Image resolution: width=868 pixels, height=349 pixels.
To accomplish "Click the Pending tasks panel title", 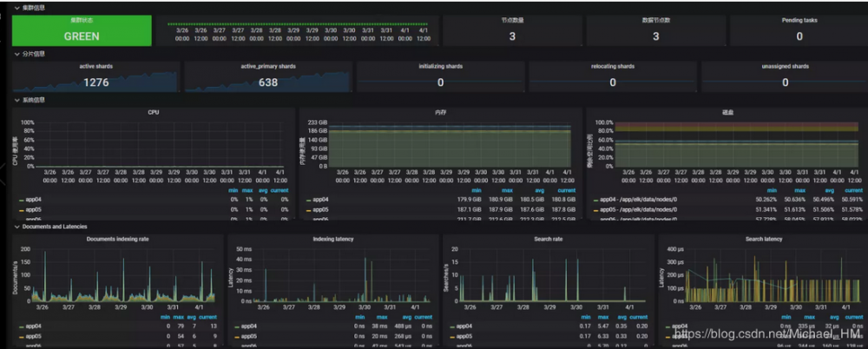I will click(799, 18).
